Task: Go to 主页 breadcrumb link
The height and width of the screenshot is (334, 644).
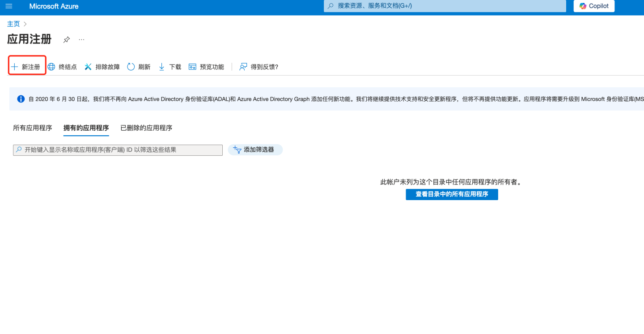Action: (13, 24)
